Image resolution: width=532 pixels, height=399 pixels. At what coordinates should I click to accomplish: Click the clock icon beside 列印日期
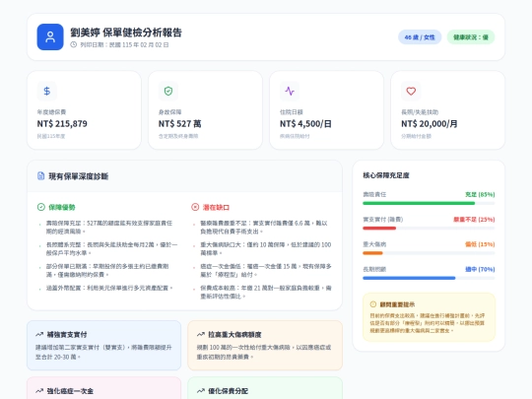tap(74, 44)
